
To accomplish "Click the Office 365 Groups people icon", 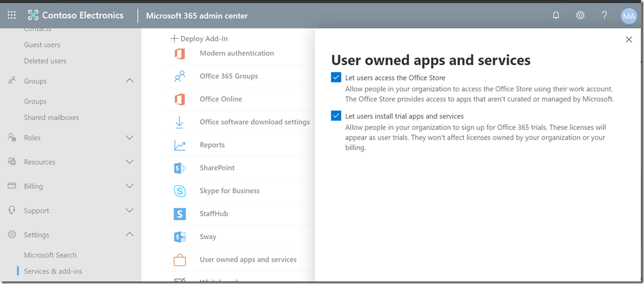I will 180,76.
